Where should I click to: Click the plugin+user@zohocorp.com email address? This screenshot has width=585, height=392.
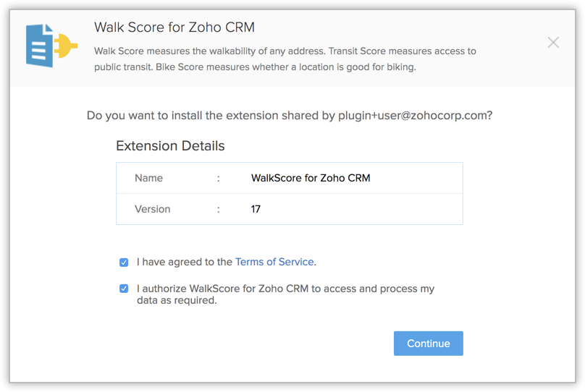(x=412, y=115)
